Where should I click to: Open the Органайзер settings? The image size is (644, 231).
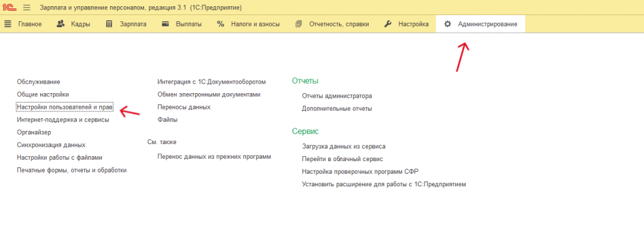coord(34,132)
